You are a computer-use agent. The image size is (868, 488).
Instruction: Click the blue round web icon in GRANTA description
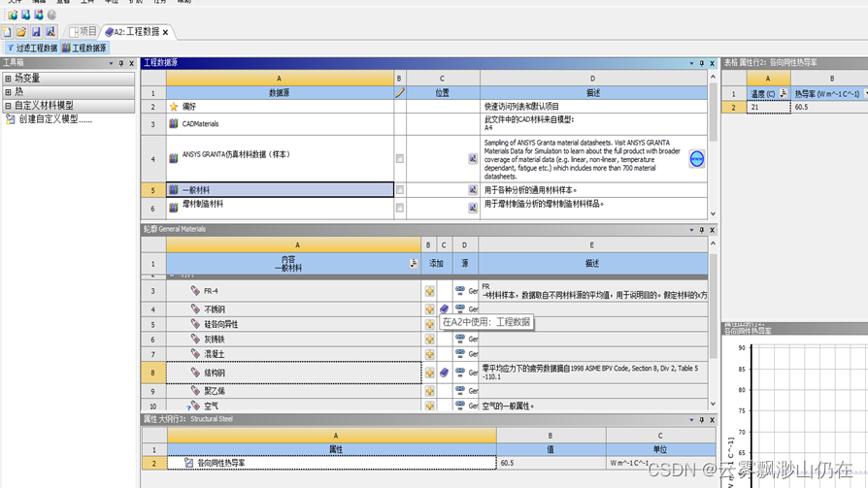pos(697,159)
